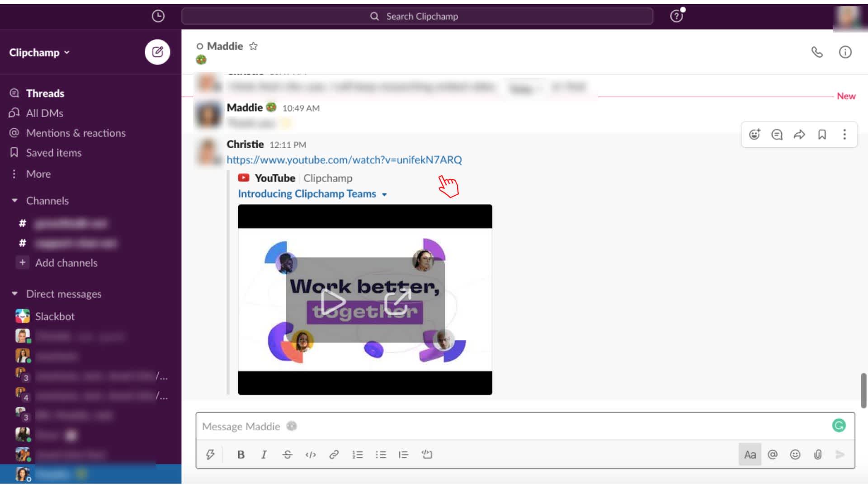The image size is (868, 488).
Task: Open the Grammarly icon in composer
Action: [x=839, y=425]
